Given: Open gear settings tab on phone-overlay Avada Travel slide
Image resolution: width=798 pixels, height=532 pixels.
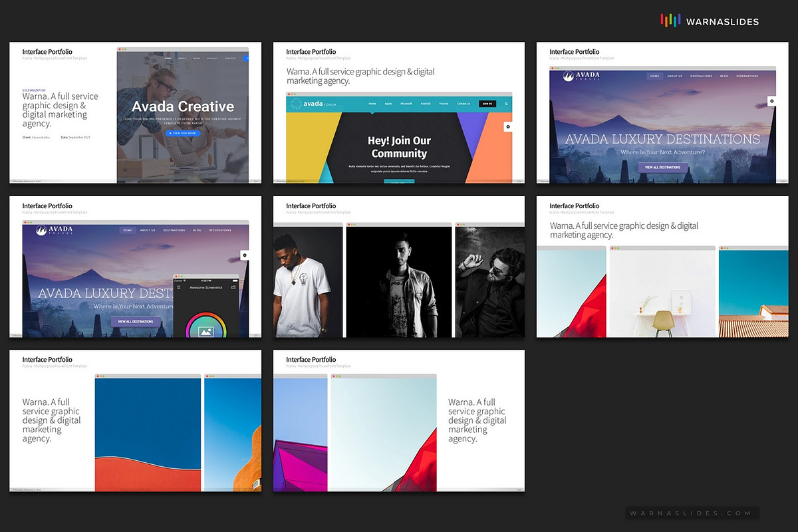Looking at the screenshot, I should click(245, 255).
